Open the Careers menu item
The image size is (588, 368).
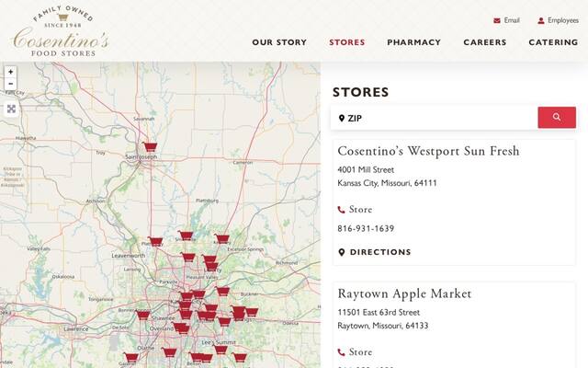click(x=485, y=42)
